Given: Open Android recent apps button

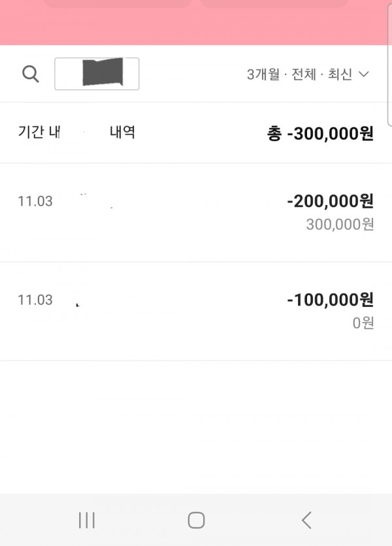Looking at the screenshot, I should point(86,521).
